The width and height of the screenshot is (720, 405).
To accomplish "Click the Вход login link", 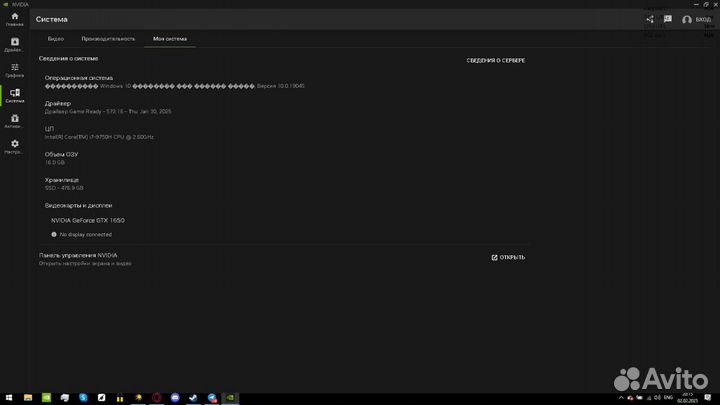I will click(x=703, y=19).
